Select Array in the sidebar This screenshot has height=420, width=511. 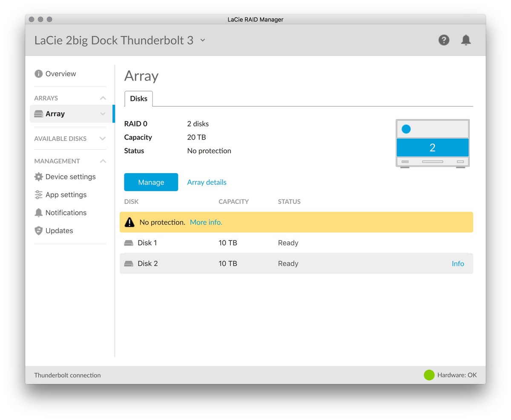coord(55,114)
